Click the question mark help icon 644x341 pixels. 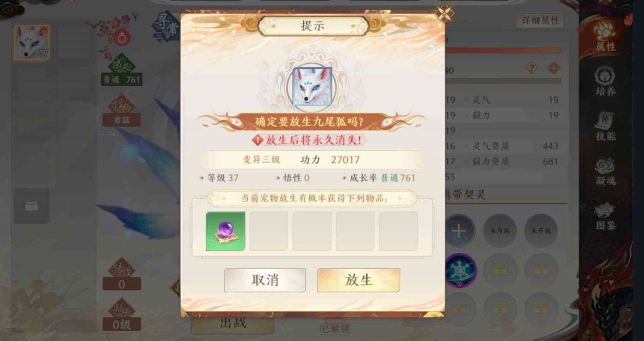click(532, 68)
